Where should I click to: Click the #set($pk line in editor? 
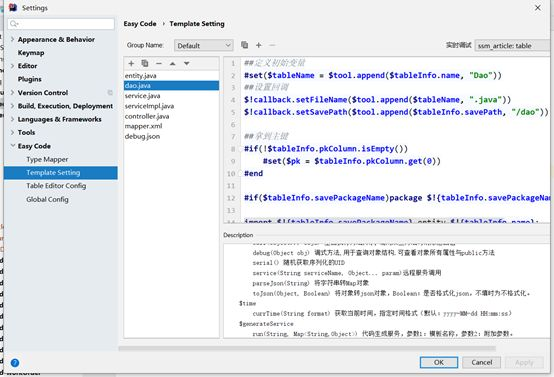click(x=352, y=161)
